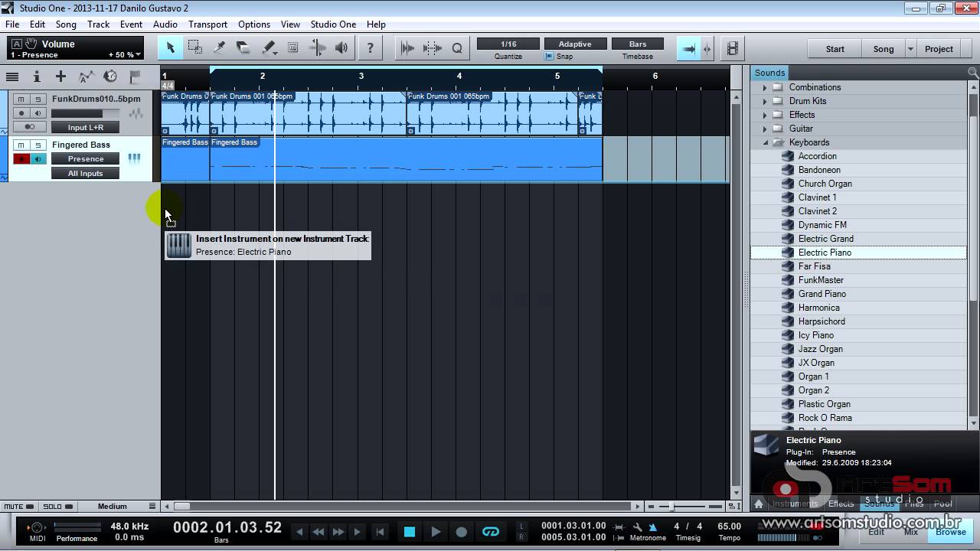Open the All Inputs selector

point(85,173)
